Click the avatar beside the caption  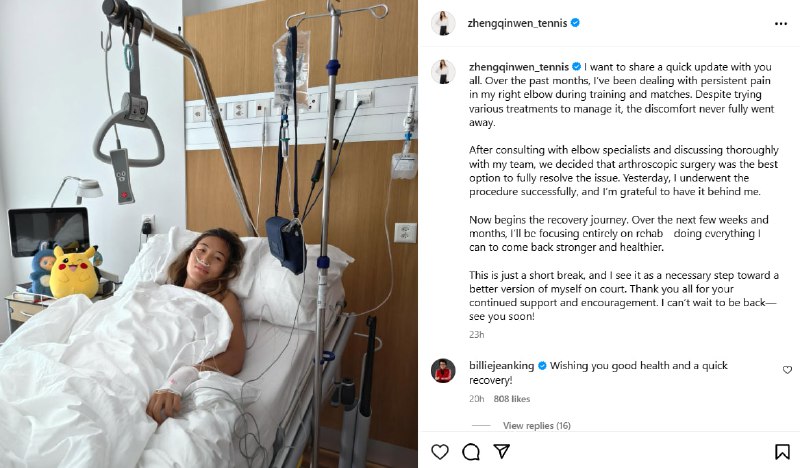coord(443,71)
